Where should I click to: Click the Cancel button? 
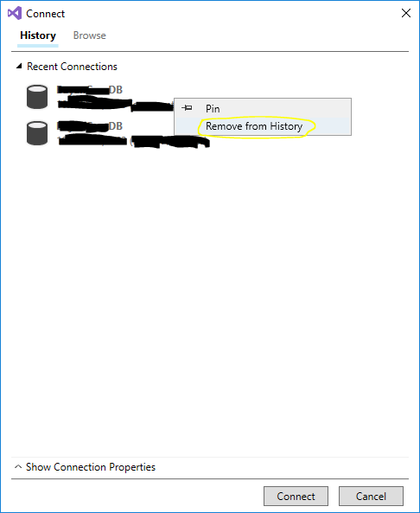coord(371,496)
